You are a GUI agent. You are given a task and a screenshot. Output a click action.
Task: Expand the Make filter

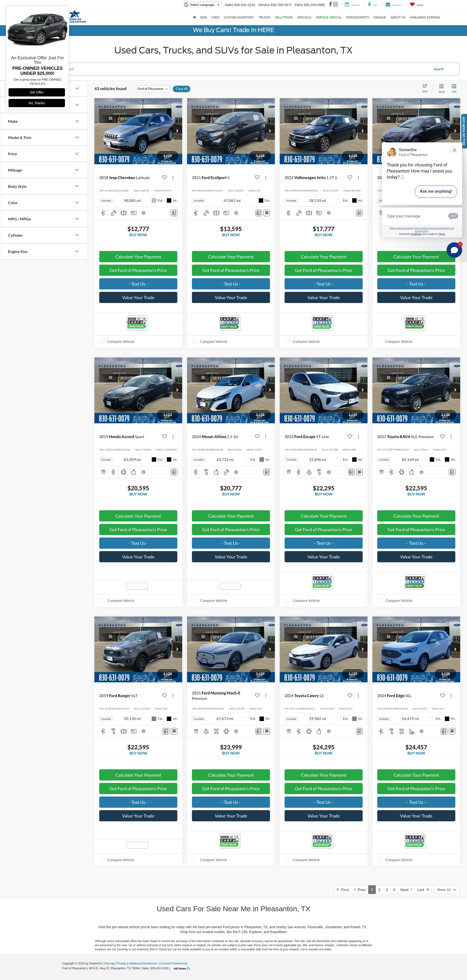[x=44, y=121]
